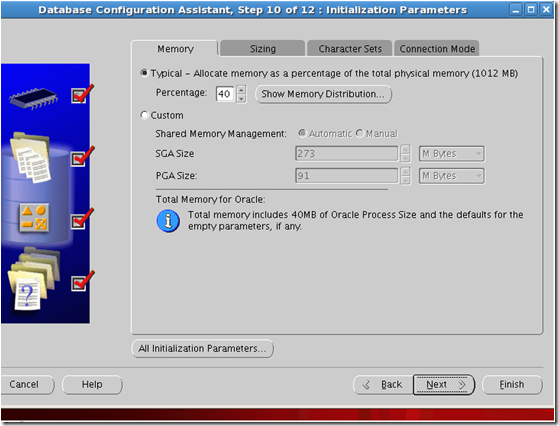Select the Custom memory radio button
The height and width of the screenshot is (426, 559).
[x=144, y=115]
